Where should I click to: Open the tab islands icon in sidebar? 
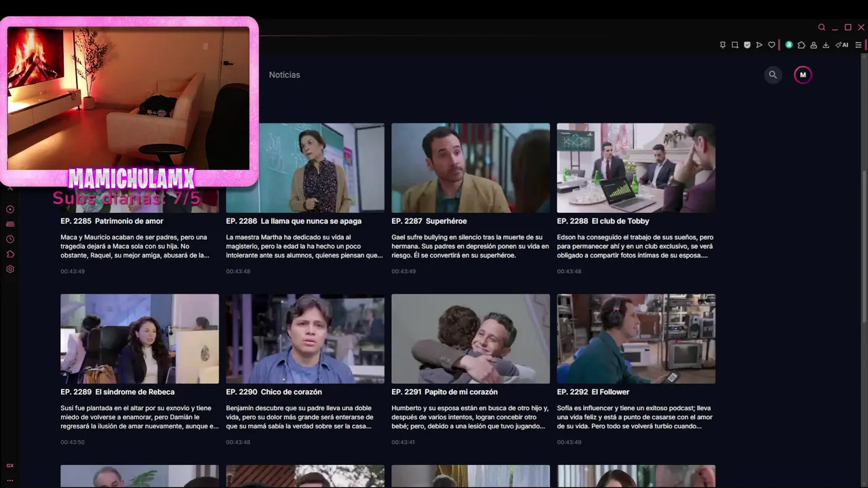[10, 224]
